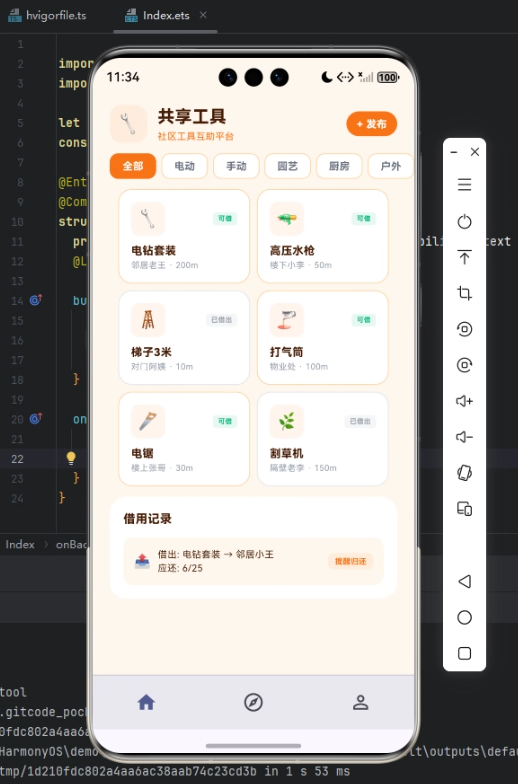Open the 高压水枪 water gun icon
This screenshot has width=518, height=784.
tap(287, 218)
